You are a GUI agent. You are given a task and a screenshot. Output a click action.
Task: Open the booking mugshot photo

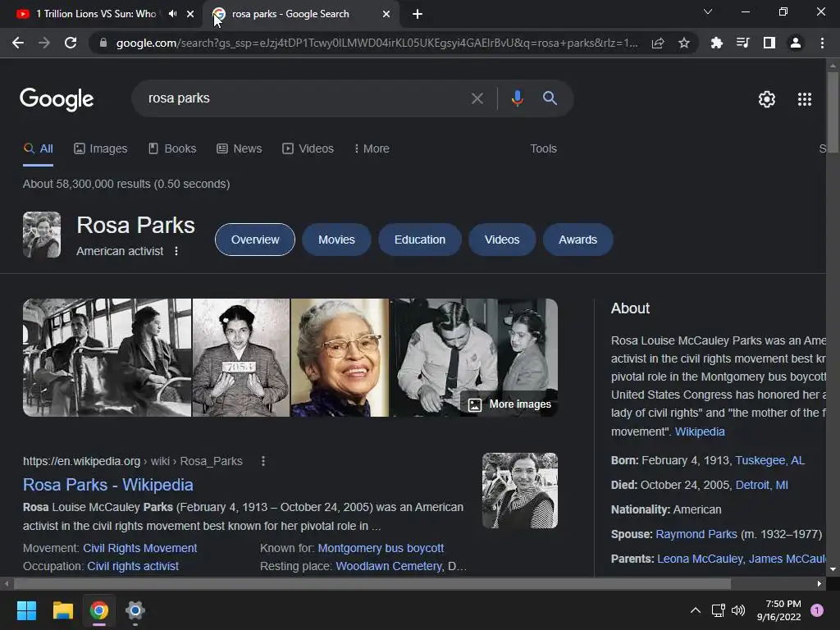point(241,358)
